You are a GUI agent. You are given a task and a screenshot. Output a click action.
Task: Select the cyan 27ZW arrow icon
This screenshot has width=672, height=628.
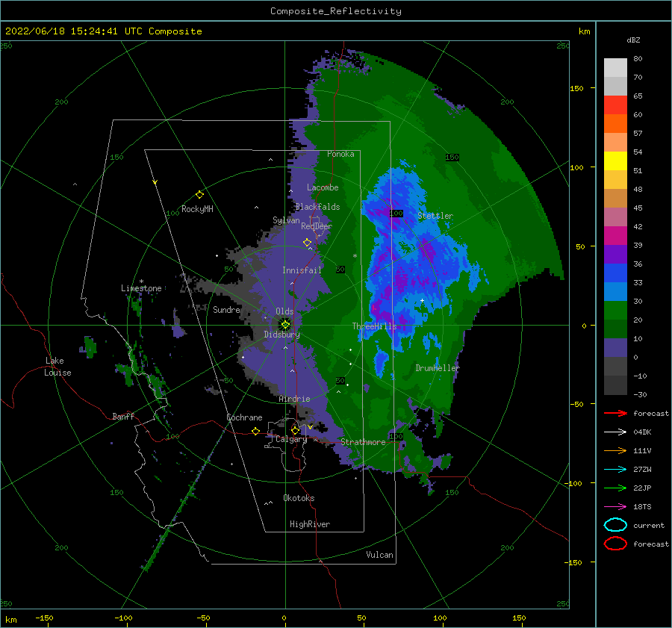615,470
